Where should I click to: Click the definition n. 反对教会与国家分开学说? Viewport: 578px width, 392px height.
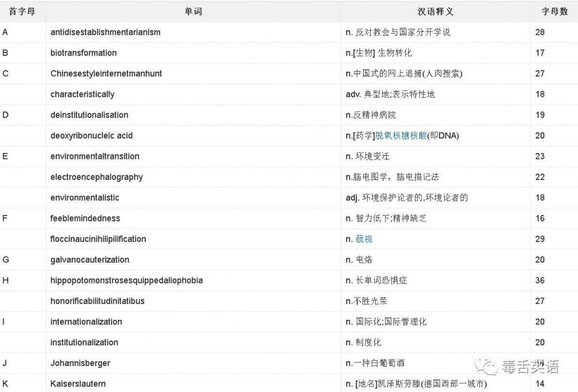(398, 32)
